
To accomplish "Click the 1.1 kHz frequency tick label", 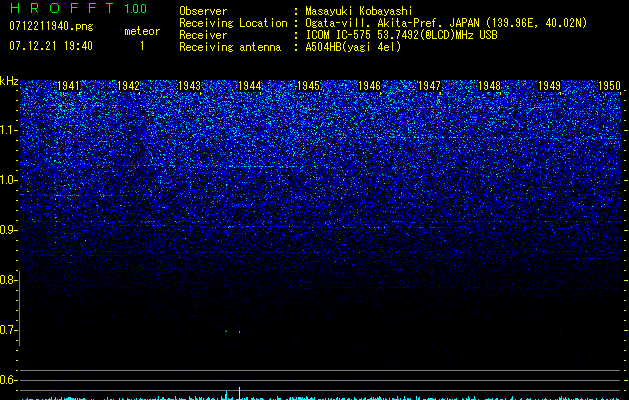I will [x=8, y=130].
